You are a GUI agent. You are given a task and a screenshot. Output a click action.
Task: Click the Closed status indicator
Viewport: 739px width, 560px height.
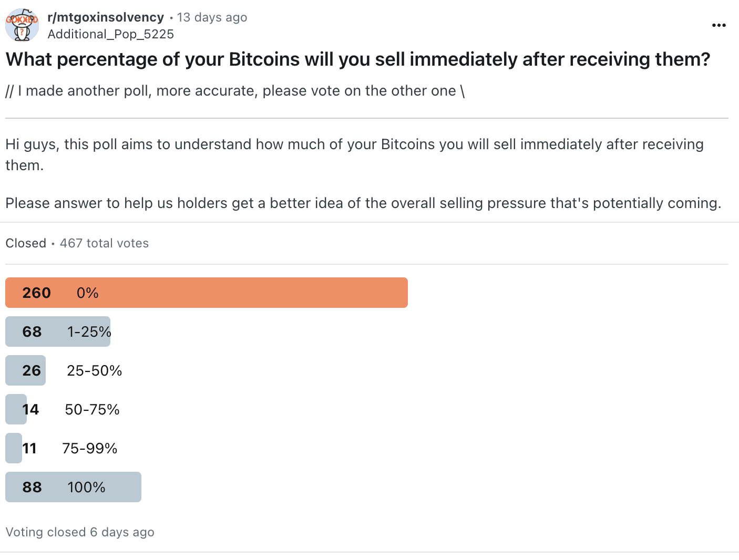[25, 243]
